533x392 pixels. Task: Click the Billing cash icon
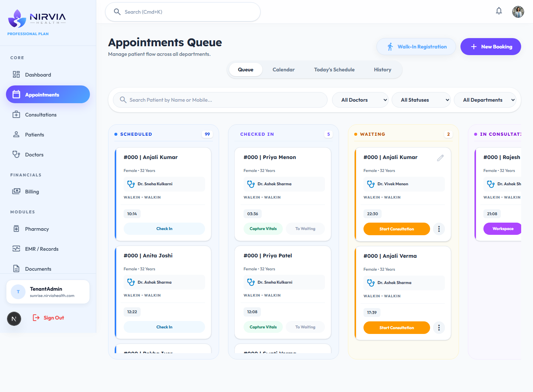[x=16, y=191]
